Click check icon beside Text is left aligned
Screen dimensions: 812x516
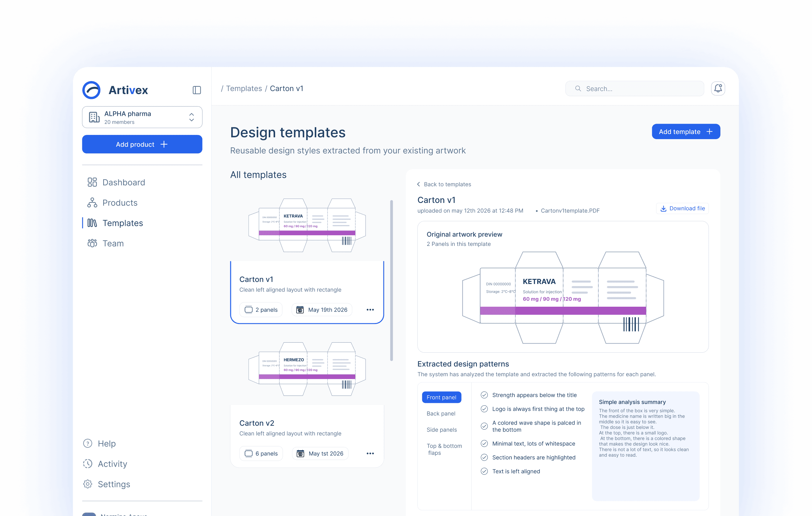tap(484, 471)
